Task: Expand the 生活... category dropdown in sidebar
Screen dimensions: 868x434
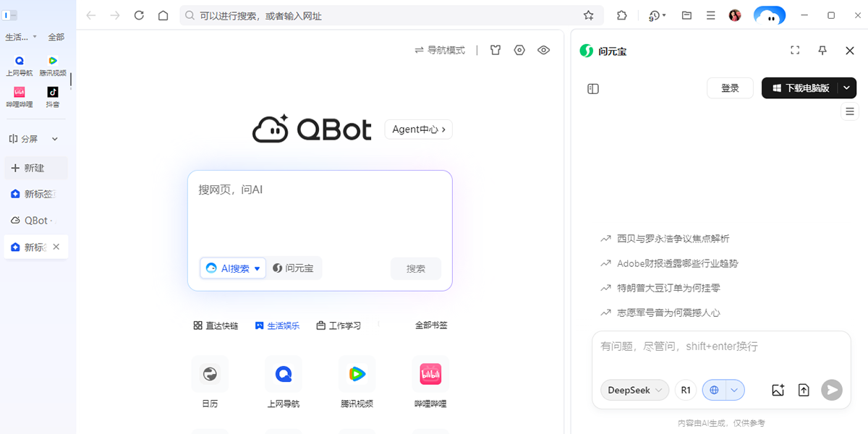Action: (22, 37)
